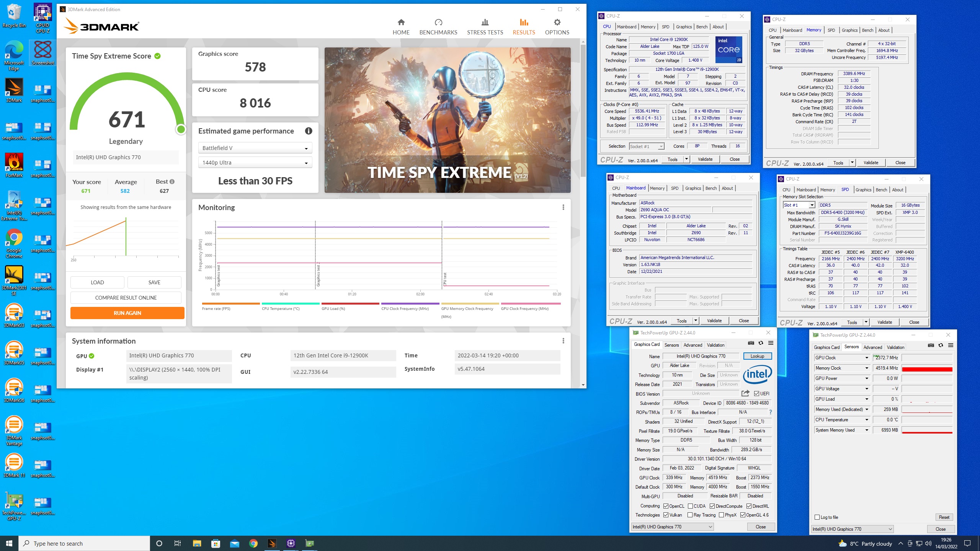The image size is (980, 551).
Task: Click the score distribution chart
Action: [126, 238]
